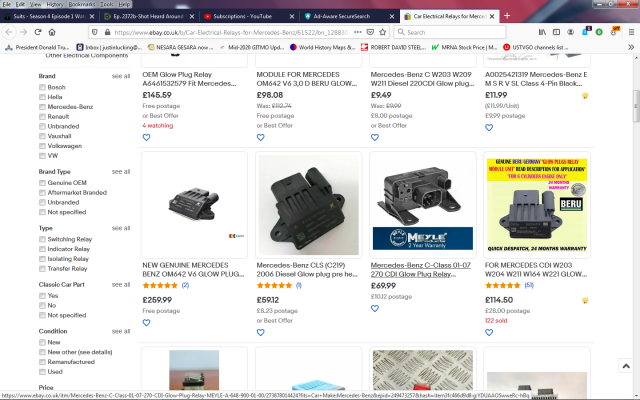Open the Firefox account icon
Image resolution: width=640 pixels, height=400 pixels.
pyautogui.click(x=571, y=32)
